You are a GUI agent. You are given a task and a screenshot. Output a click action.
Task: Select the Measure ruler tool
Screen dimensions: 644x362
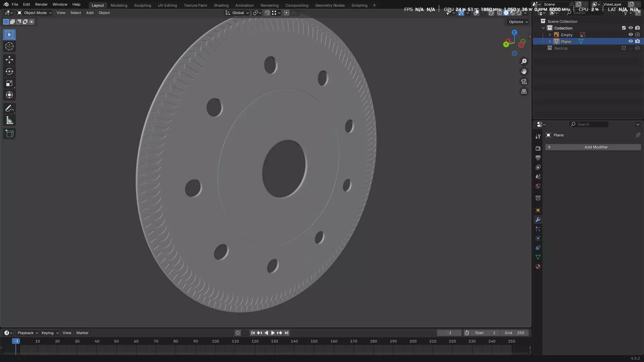click(x=9, y=120)
